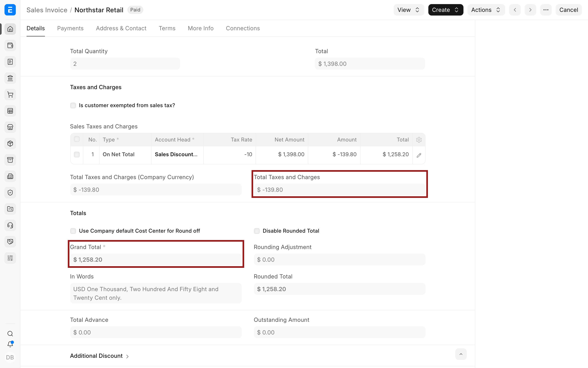Click the Rounding Adjustment field

coord(340,259)
